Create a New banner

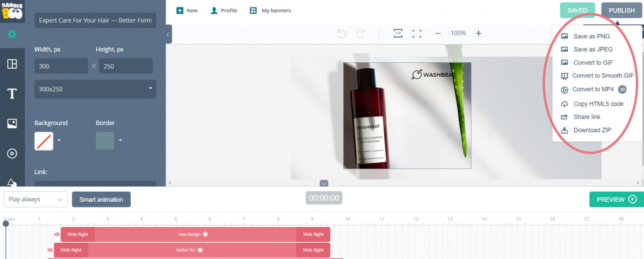point(187,11)
